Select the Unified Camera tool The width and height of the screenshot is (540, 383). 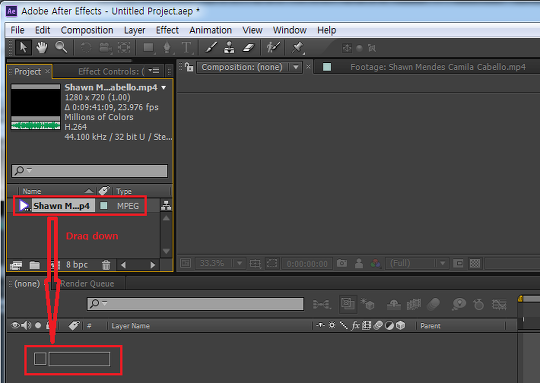point(105,48)
